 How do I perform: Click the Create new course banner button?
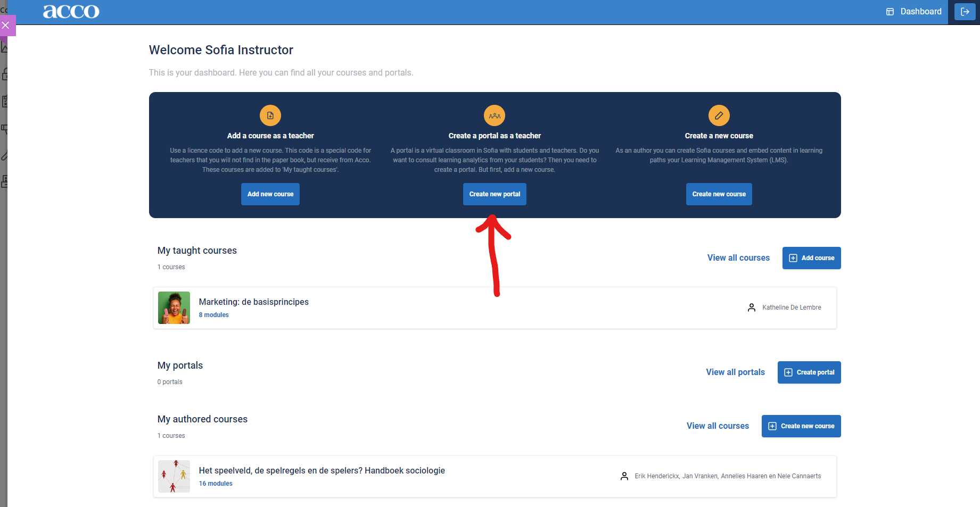[x=719, y=194]
